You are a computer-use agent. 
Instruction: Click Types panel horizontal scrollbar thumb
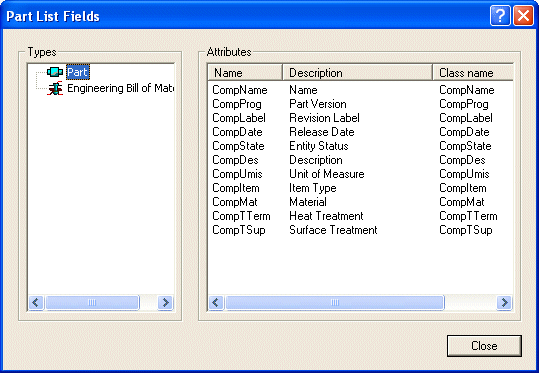pyautogui.click(x=92, y=303)
